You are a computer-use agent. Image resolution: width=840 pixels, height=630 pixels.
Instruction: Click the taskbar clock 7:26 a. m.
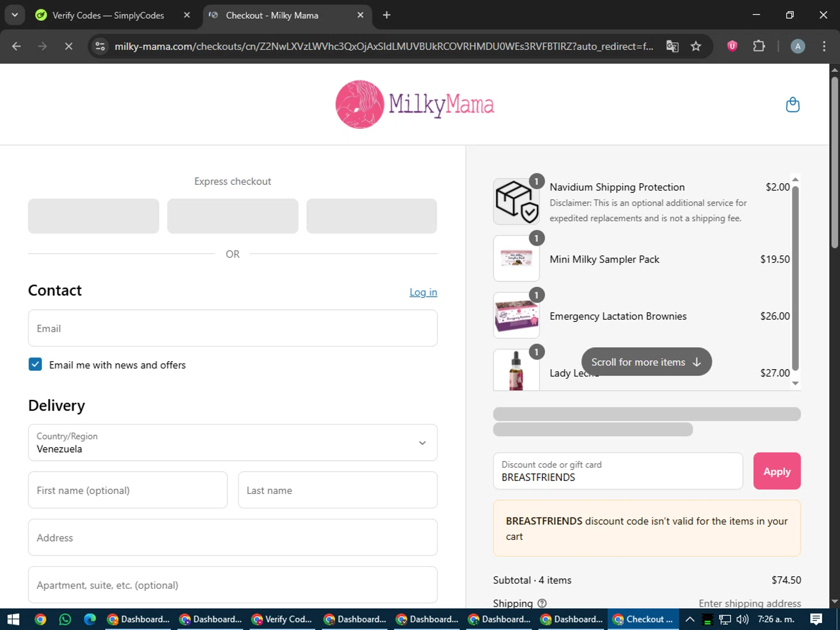tap(776, 619)
